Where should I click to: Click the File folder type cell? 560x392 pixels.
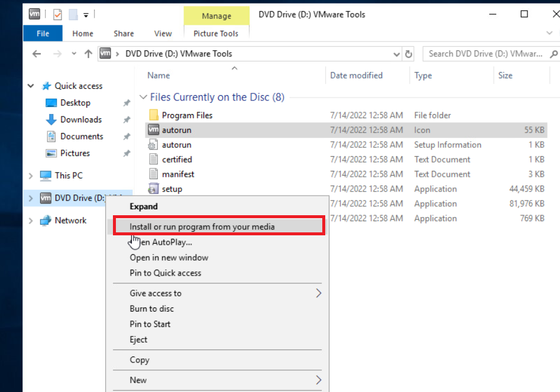pos(432,115)
